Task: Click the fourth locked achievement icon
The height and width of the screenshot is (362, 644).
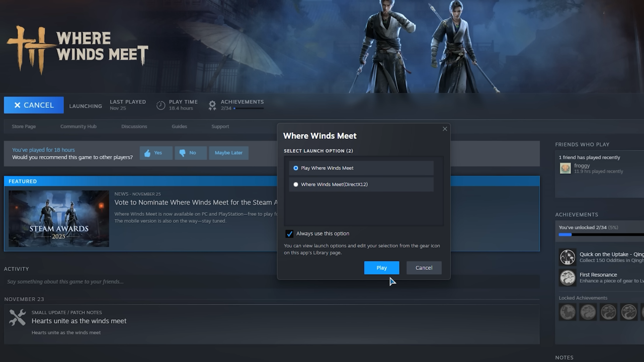Action: [x=628, y=312]
